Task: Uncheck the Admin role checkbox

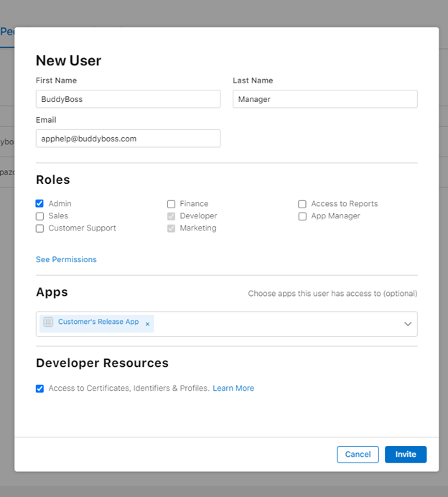Action: click(x=39, y=204)
